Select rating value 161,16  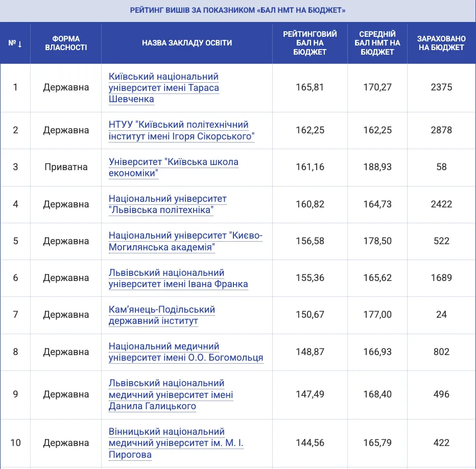[x=310, y=167]
